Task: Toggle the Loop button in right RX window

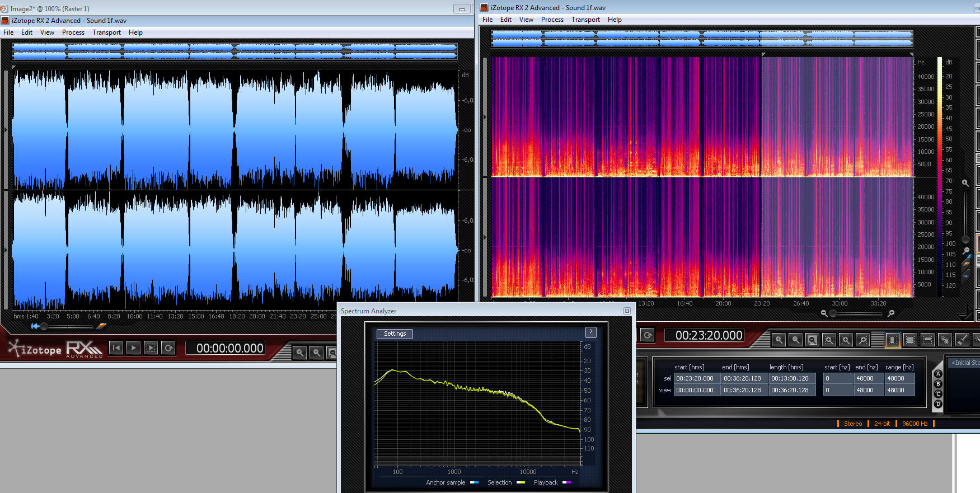Action: tap(648, 335)
